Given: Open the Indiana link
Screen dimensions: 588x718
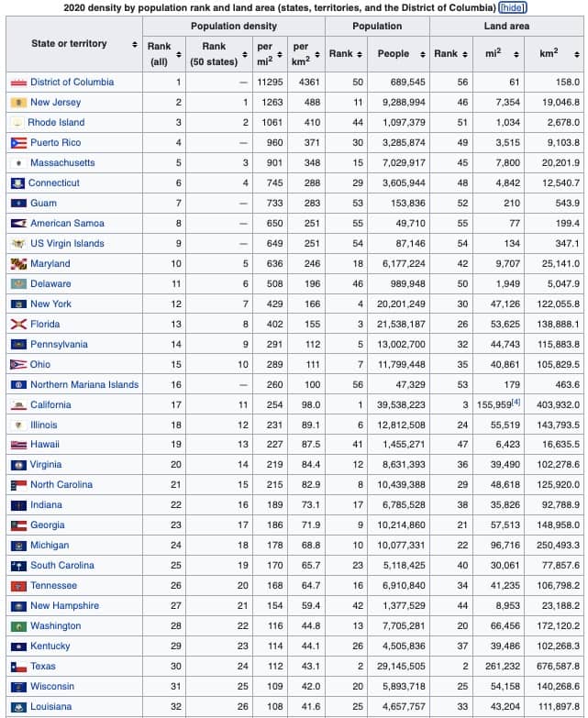Looking at the screenshot, I should tap(46, 504).
